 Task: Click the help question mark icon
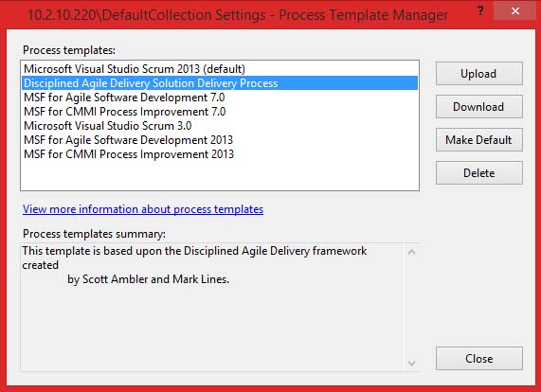click(x=480, y=11)
